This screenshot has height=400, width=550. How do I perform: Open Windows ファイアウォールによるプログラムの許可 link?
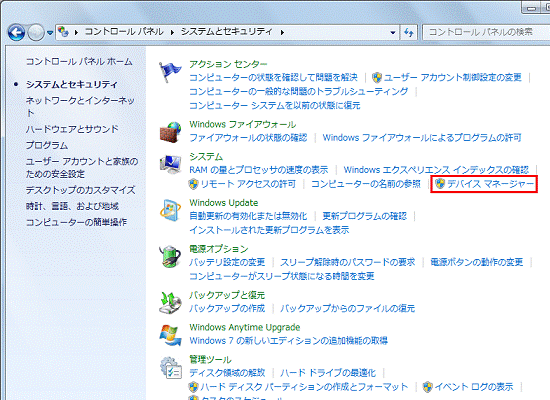[x=422, y=138]
